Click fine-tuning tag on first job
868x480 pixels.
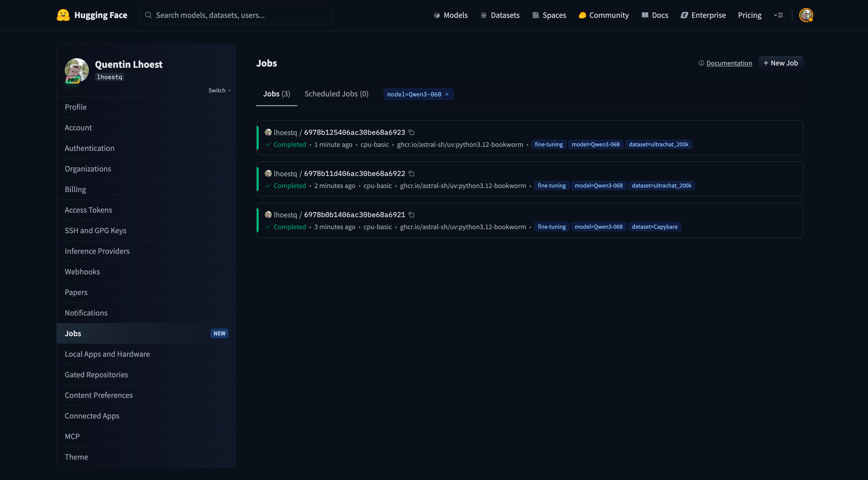coord(549,145)
